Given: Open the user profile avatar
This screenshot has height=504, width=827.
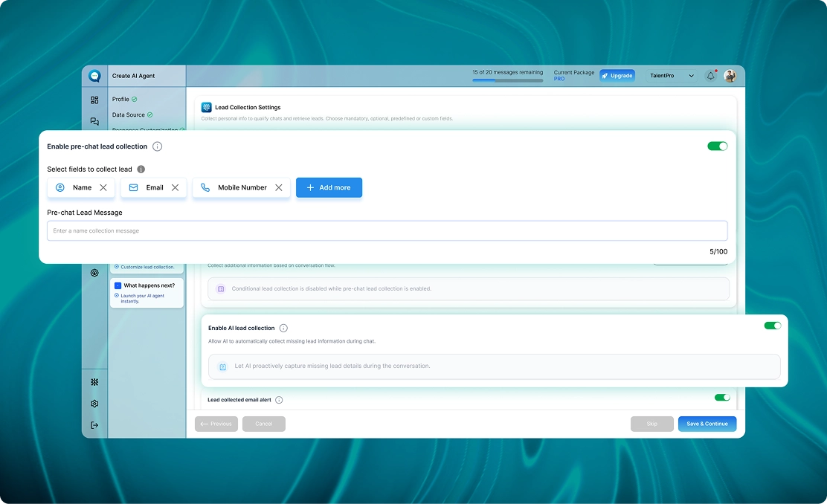Looking at the screenshot, I should (x=730, y=75).
